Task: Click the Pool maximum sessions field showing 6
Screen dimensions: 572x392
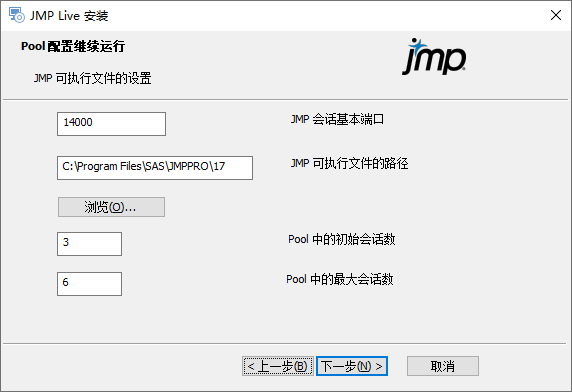Action: click(89, 284)
